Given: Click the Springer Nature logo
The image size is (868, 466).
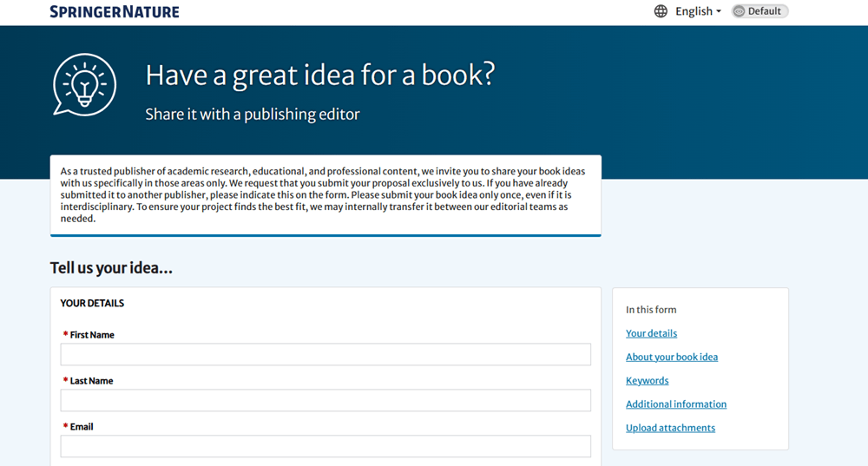Looking at the screenshot, I should click(115, 11).
